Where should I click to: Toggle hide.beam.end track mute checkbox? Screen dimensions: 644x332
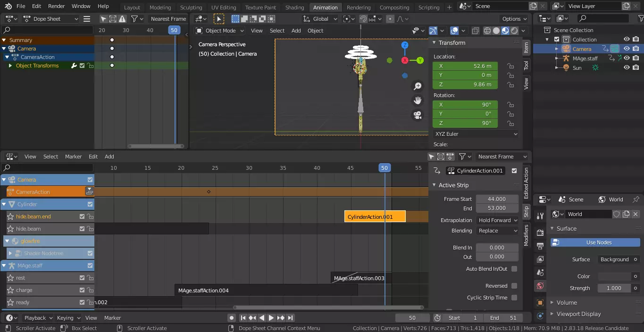82,216
